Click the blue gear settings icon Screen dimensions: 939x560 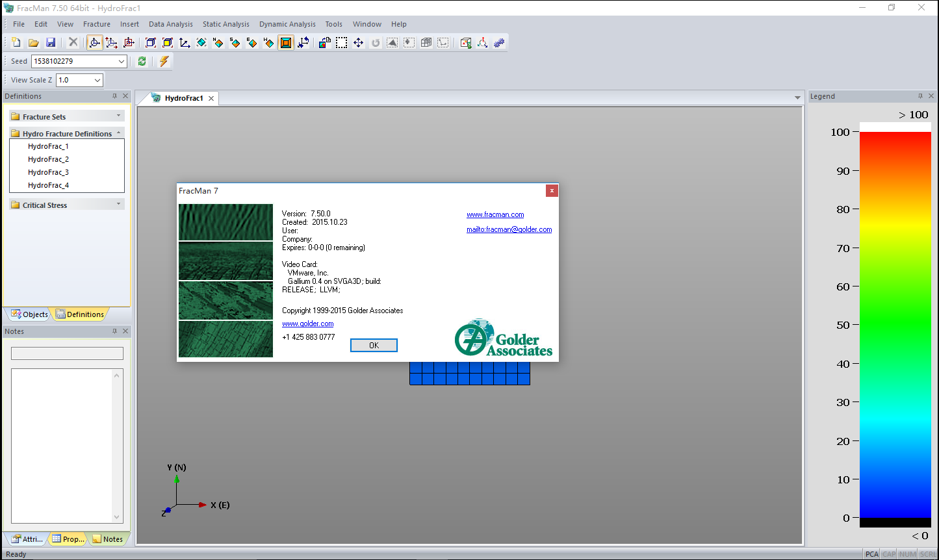(x=499, y=42)
